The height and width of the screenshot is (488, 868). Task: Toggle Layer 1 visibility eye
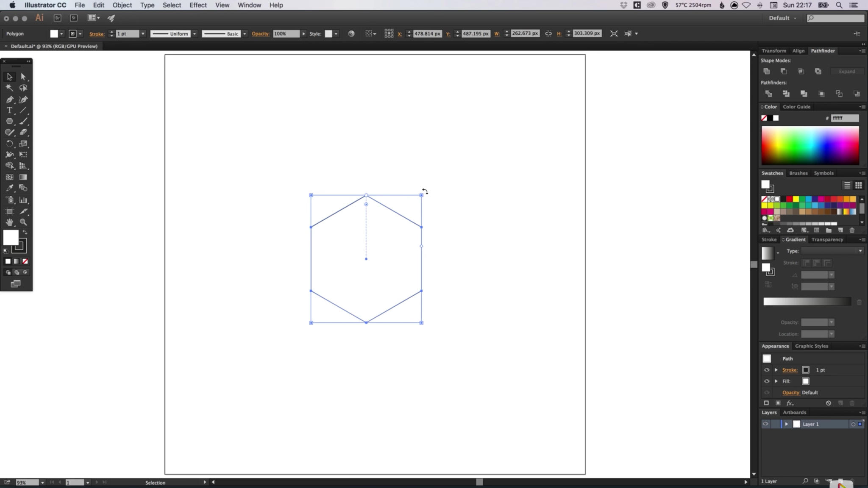click(x=766, y=424)
